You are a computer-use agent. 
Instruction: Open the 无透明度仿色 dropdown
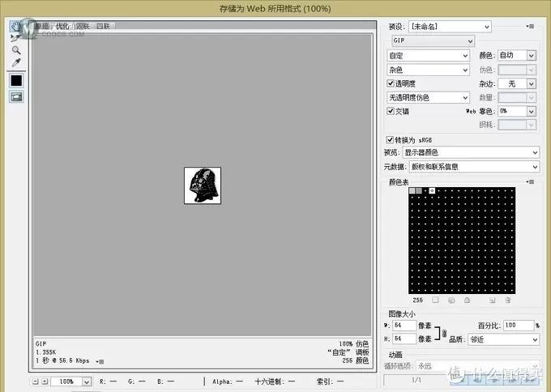pyautogui.click(x=428, y=97)
